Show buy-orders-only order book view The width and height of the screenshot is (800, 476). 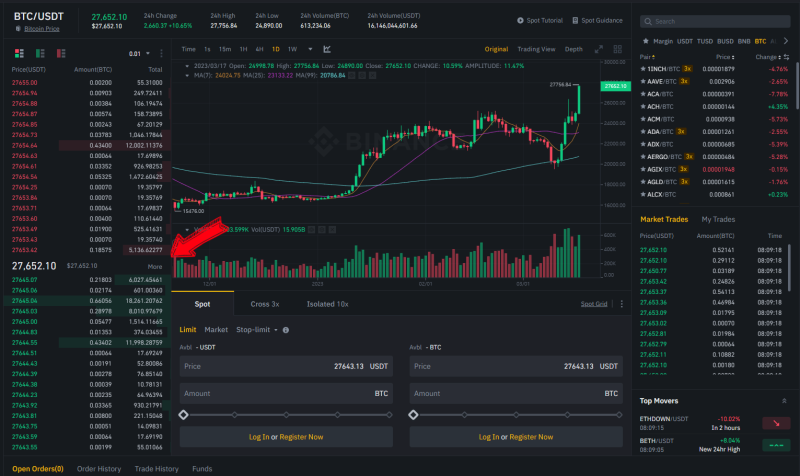[x=40, y=53]
